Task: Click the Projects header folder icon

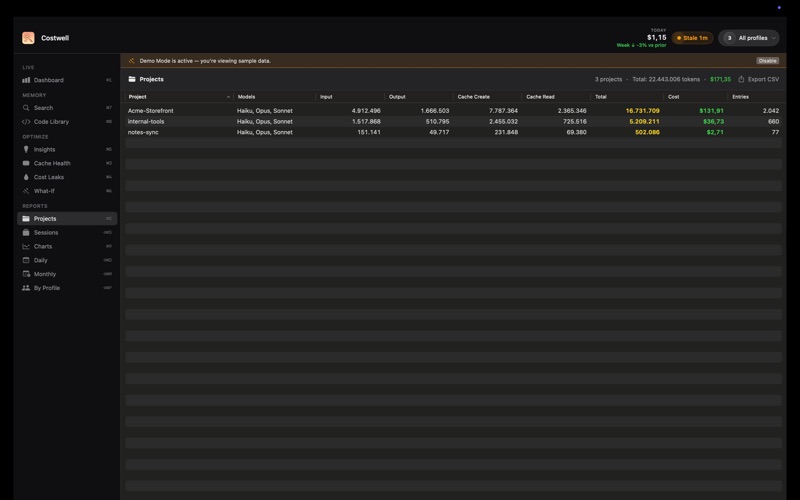Action: tap(132, 79)
